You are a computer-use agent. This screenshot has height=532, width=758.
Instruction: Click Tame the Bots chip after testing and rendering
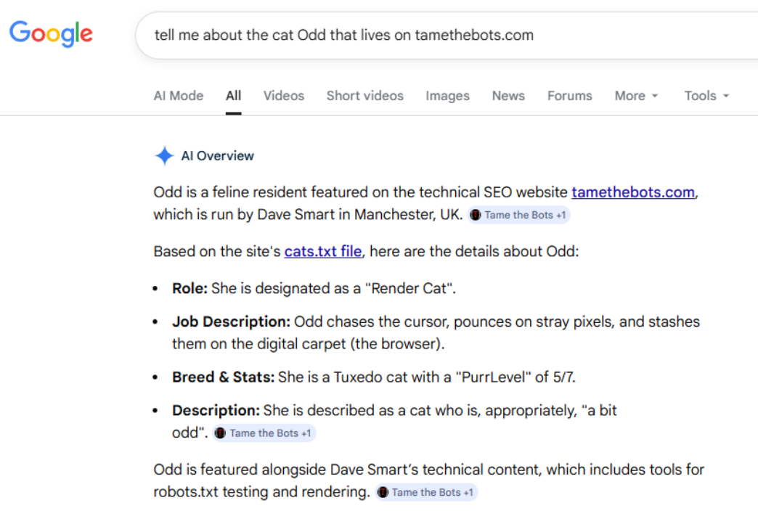[426, 492]
